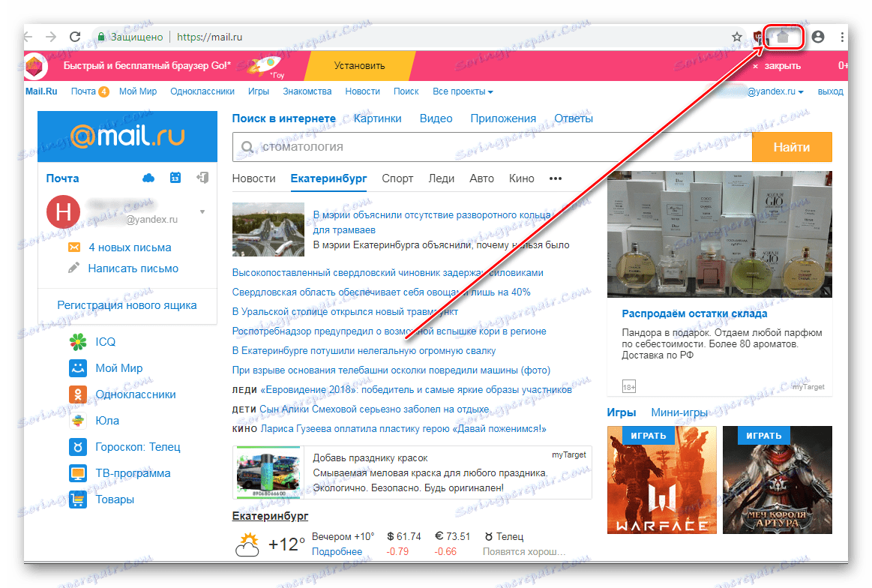
Task: Open the perfume advertisement image
Action: coord(720,234)
